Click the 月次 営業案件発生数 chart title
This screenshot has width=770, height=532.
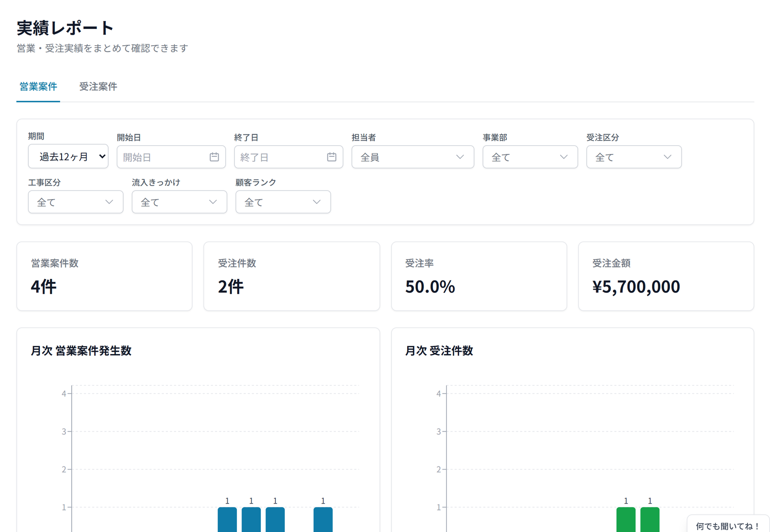click(x=81, y=351)
